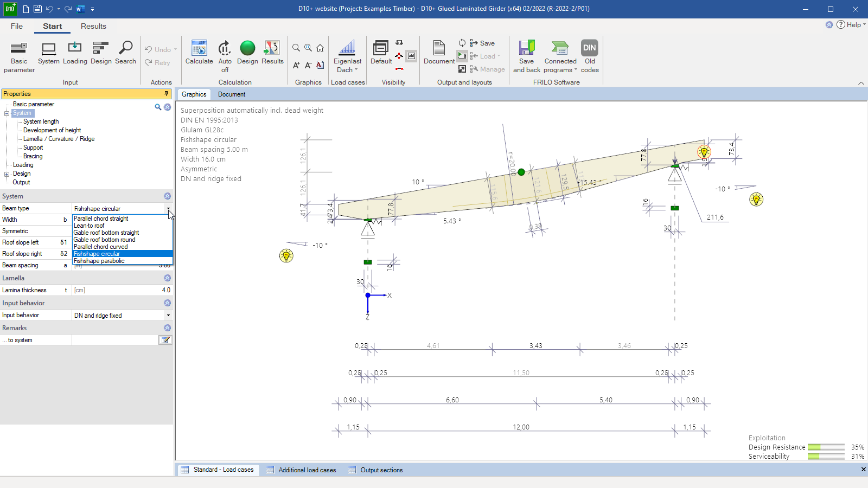Click the Calculate icon

199,53
